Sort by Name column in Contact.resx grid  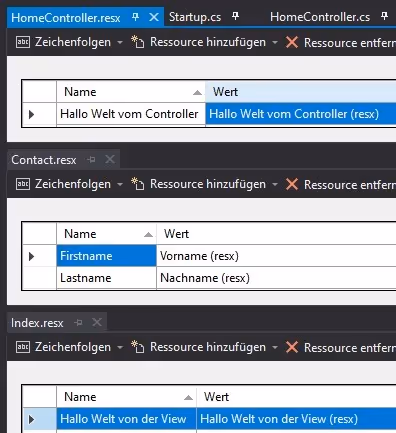106,234
